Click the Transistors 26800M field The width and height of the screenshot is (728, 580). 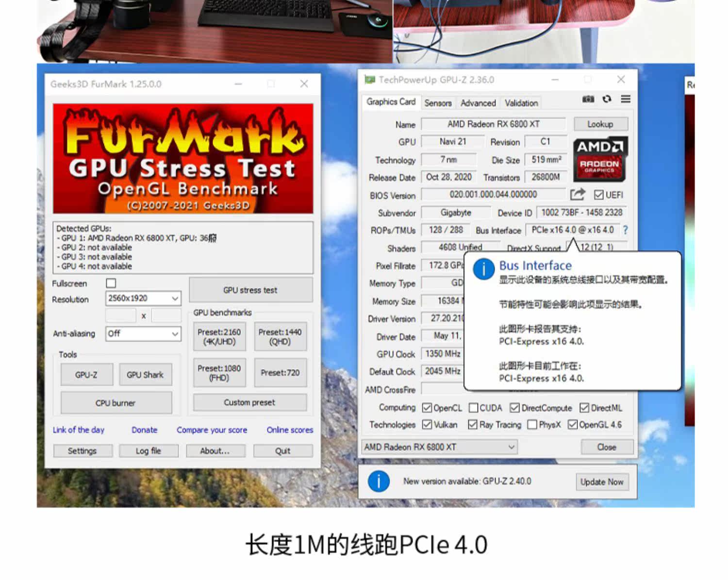pos(546,177)
